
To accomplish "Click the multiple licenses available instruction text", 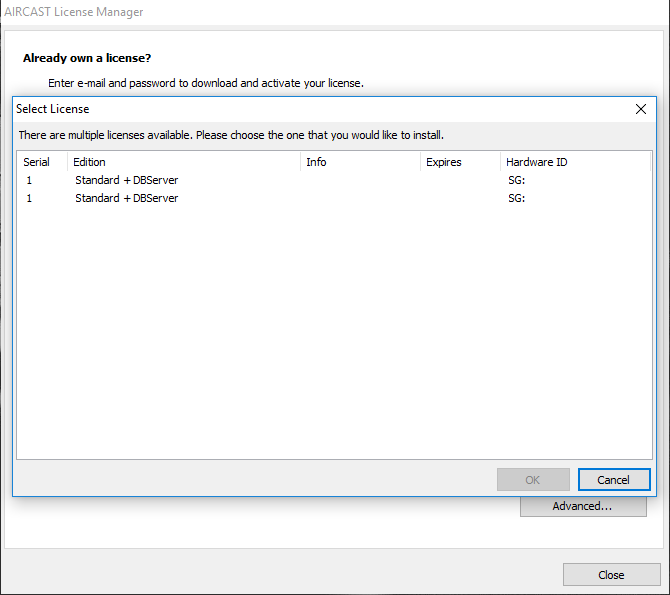I will coord(231,134).
